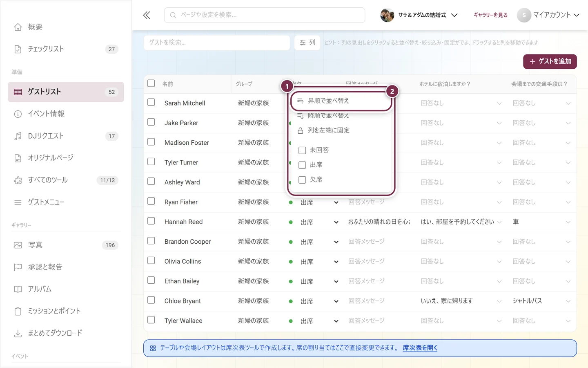Choose 昇順で並べ替え from the column menu

[x=341, y=101]
